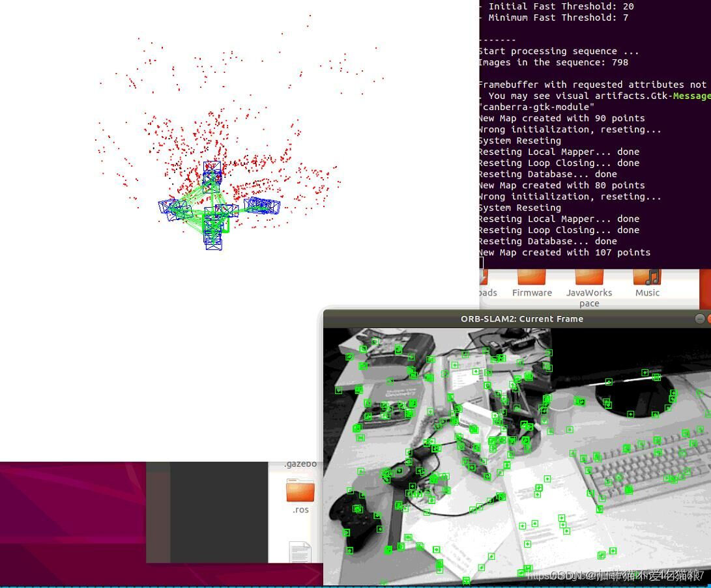Click terminal line 'Images in the sequence: 798'
The height and width of the screenshot is (588, 711).
click(x=554, y=63)
